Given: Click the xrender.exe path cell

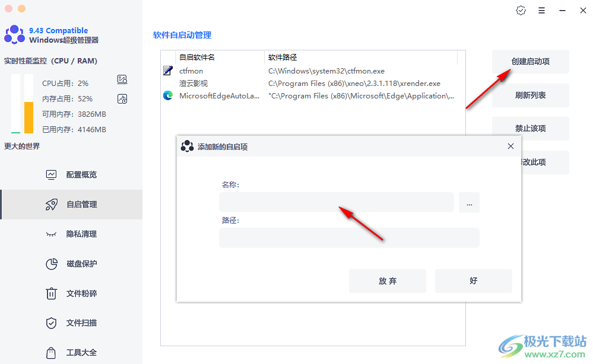Looking at the screenshot, I should tap(354, 84).
